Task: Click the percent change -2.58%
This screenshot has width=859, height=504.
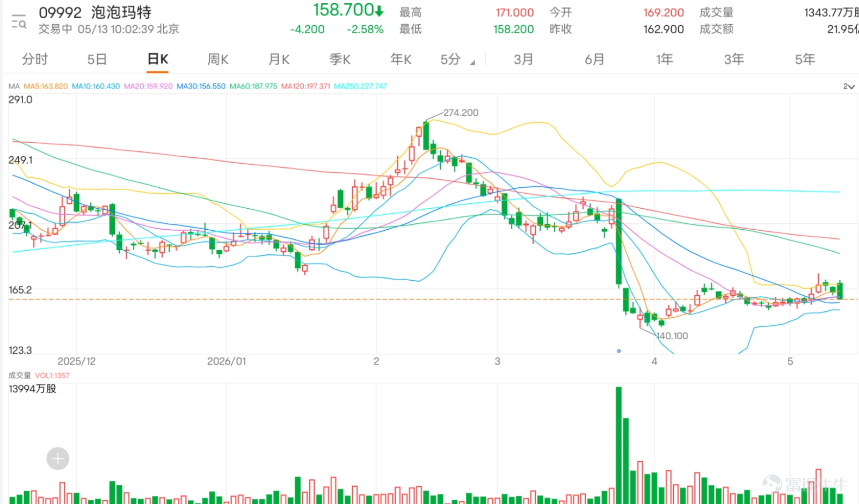Action: [365, 30]
